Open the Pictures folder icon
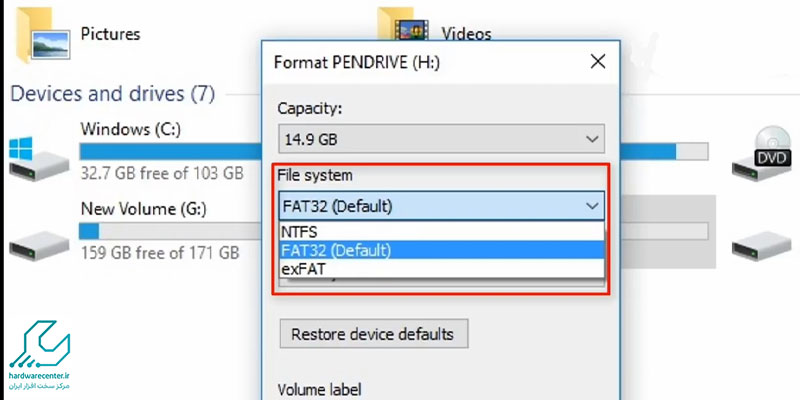The image size is (800, 400). [43, 35]
